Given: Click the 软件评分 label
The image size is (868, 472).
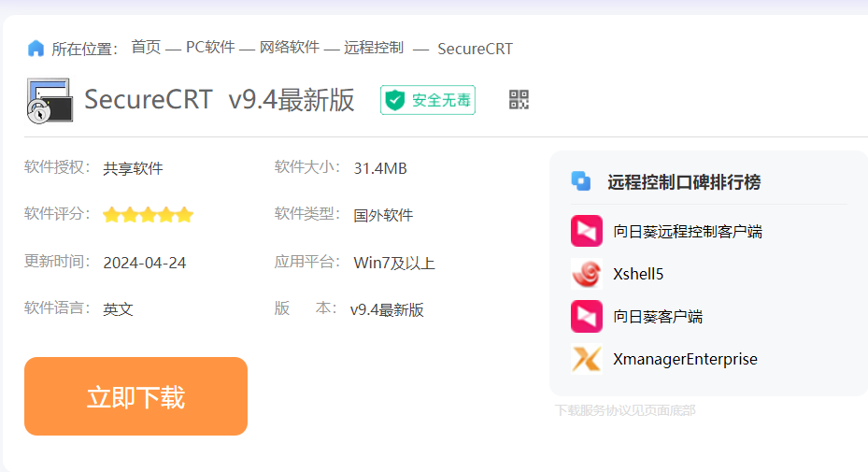Looking at the screenshot, I should click(57, 213).
